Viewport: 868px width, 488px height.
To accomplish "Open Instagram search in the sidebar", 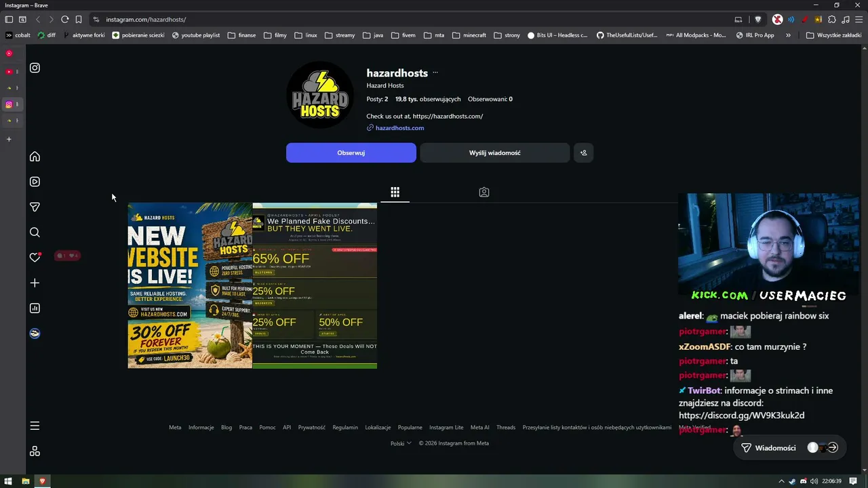I will pos(35,232).
